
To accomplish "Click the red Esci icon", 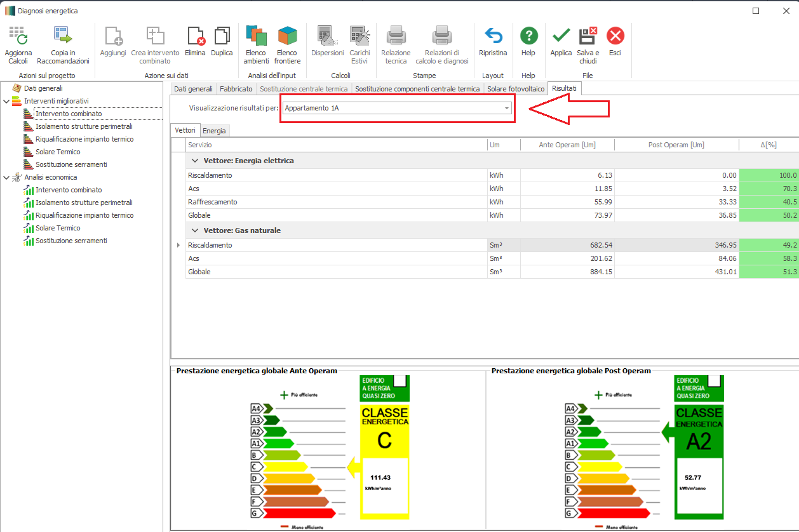I will coord(615,36).
